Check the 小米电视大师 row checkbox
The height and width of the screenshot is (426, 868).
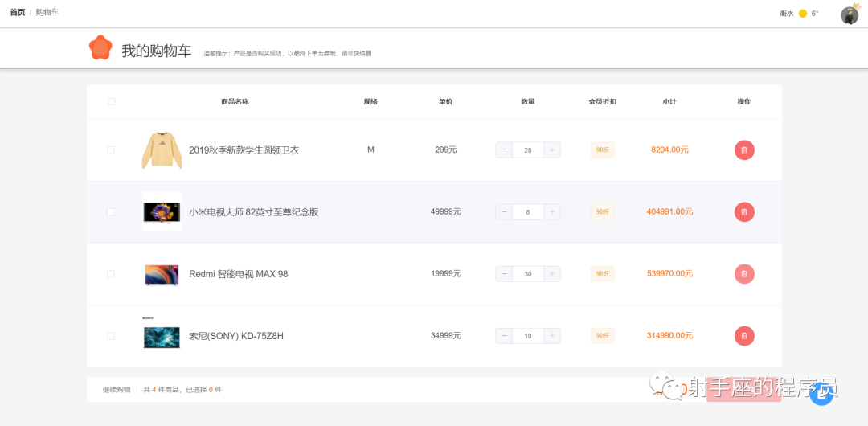coord(111,212)
